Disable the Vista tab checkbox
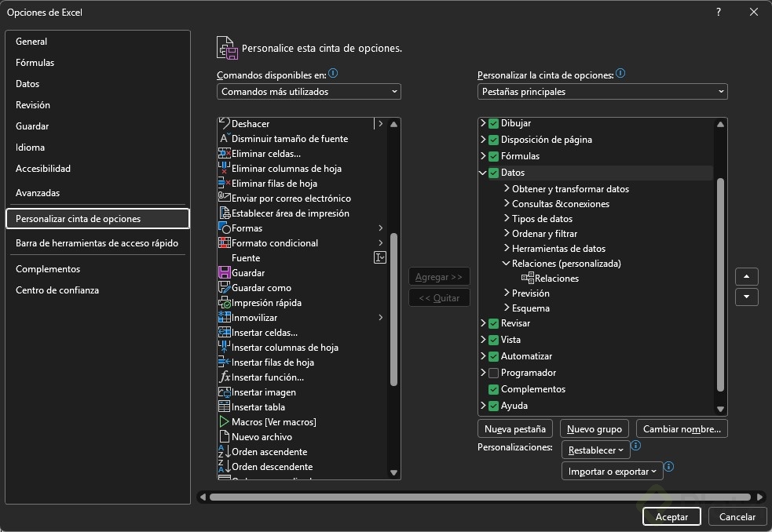Image resolution: width=772 pixels, height=532 pixels. (x=493, y=340)
